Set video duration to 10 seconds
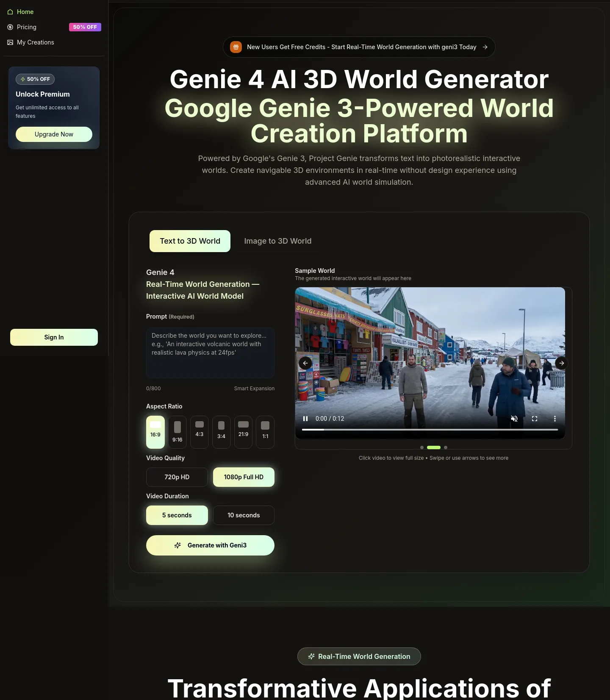The width and height of the screenshot is (610, 700). (x=244, y=515)
